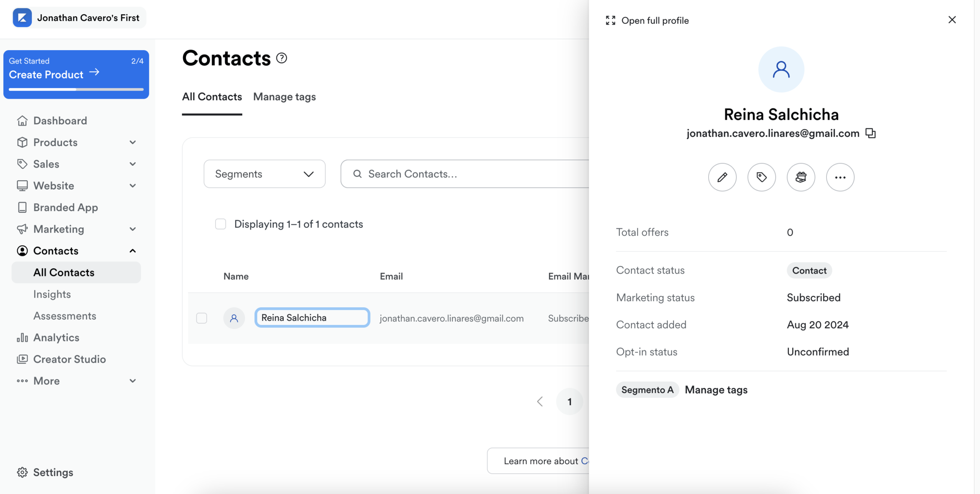The width and height of the screenshot is (980, 494).
Task: Open Insights in the sidebar
Action: click(x=52, y=294)
